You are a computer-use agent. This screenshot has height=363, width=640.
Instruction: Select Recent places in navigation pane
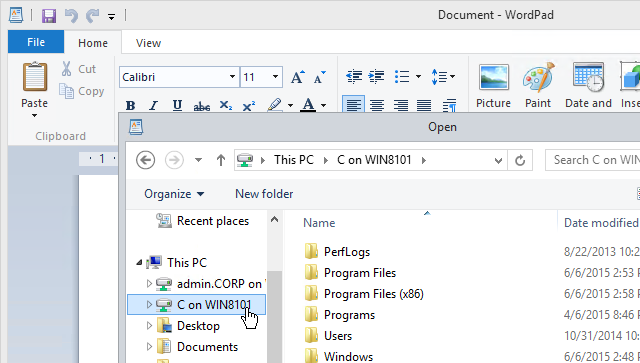pyautogui.click(x=202, y=221)
